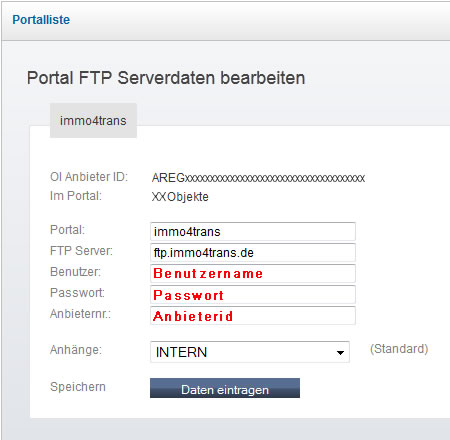Click the Daten eintragen button
This screenshot has width=450, height=440.
[225, 388]
